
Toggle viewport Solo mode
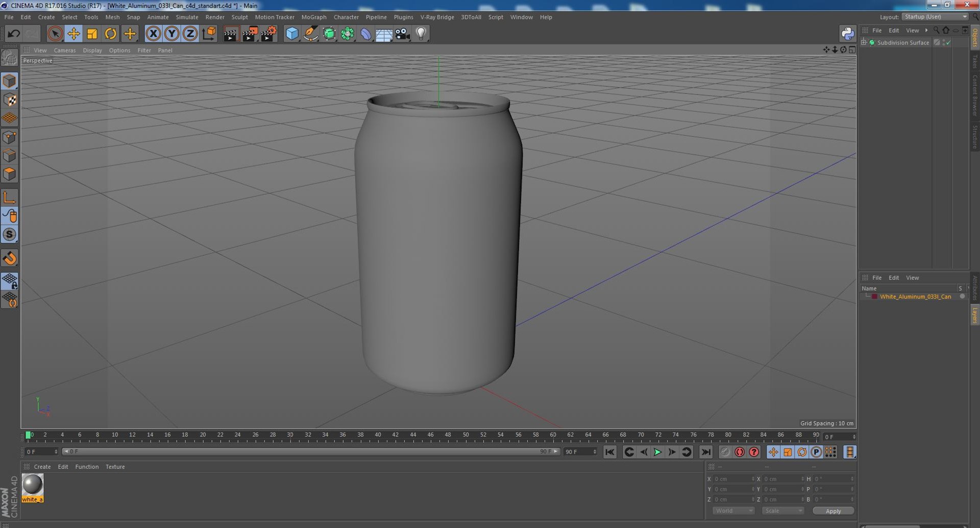pyautogui.click(x=10, y=234)
